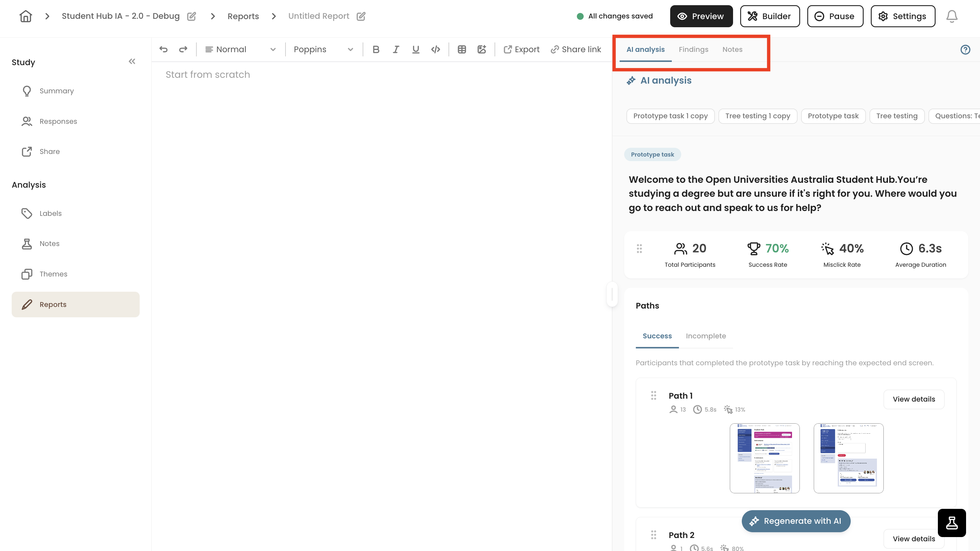Viewport: 980px width, 551px height.
Task: Open Summary in the sidebar
Action: click(75, 91)
